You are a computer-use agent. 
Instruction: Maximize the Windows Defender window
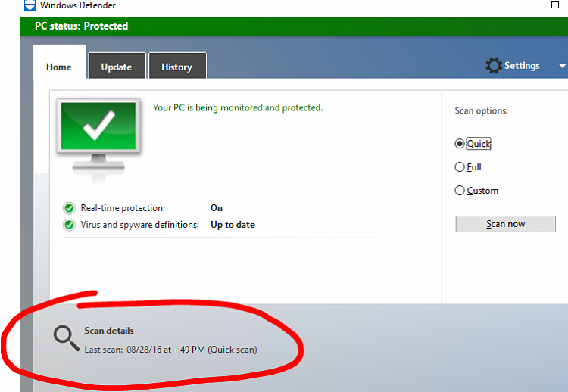tap(555, 5)
